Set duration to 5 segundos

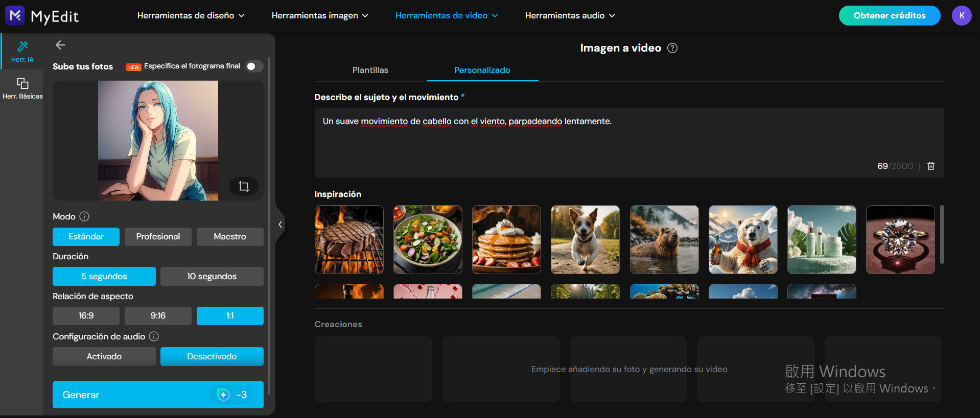tap(104, 276)
